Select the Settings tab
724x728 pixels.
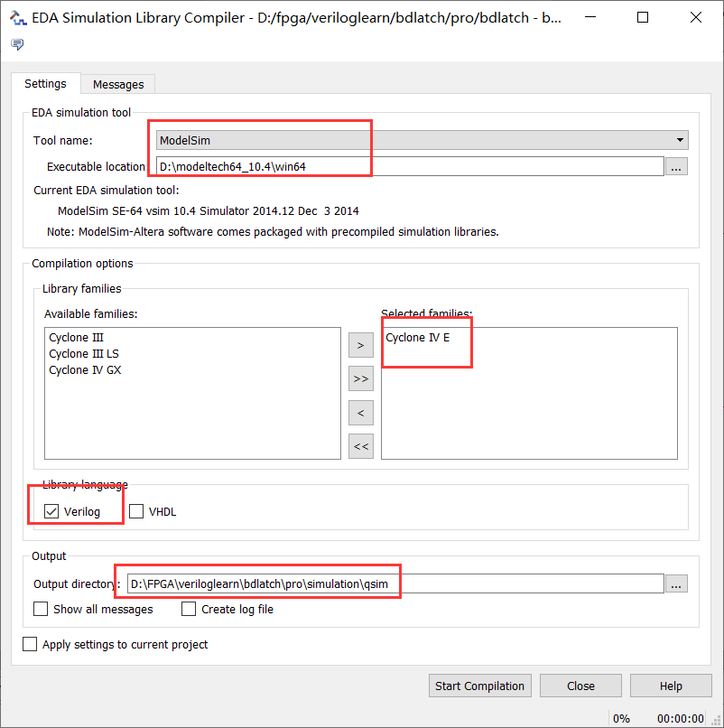pyautogui.click(x=45, y=84)
